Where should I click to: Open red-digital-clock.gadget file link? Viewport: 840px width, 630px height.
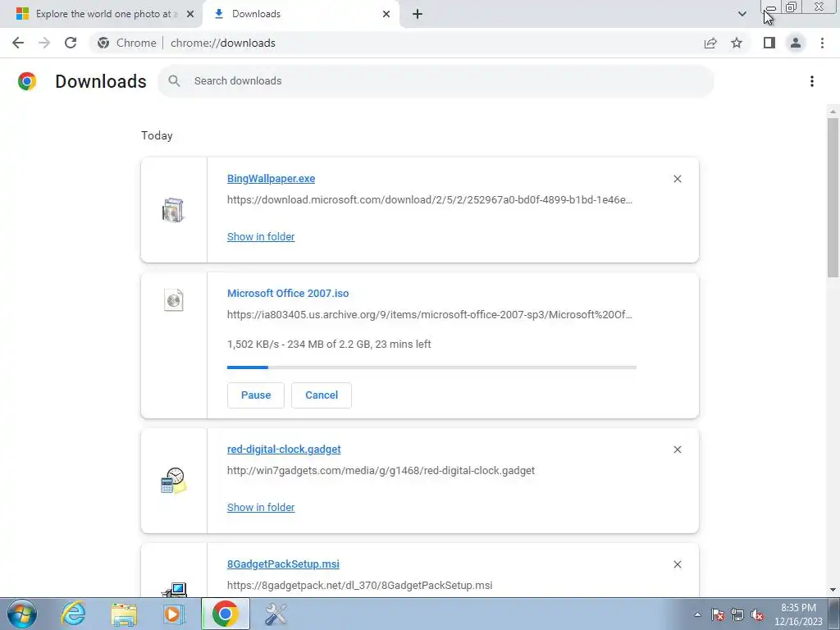click(x=284, y=450)
